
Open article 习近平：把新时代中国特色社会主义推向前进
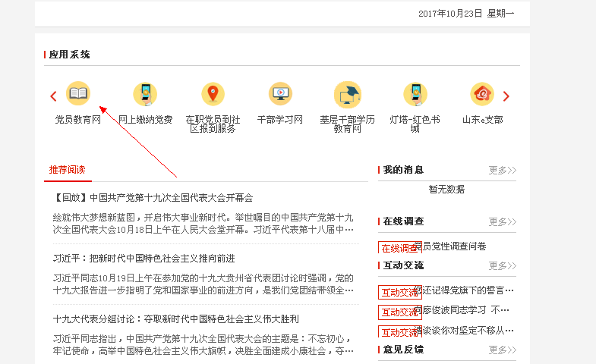click(144, 259)
